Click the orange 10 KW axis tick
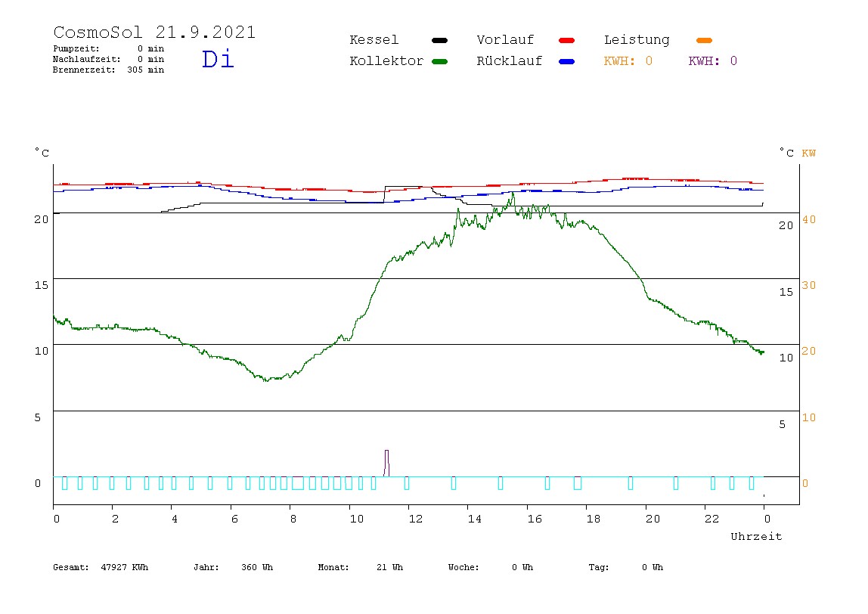The width and height of the screenshot is (868, 614). (809, 417)
